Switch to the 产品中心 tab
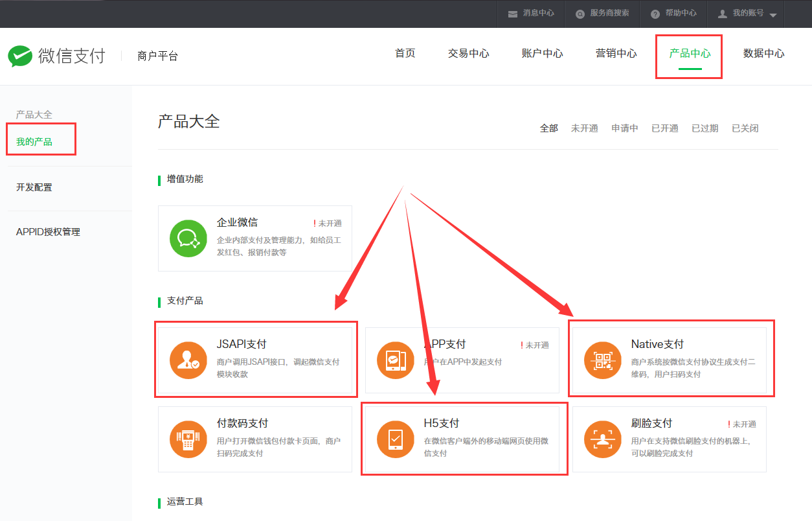The height and width of the screenshot is (521, 812). point(688,54)
